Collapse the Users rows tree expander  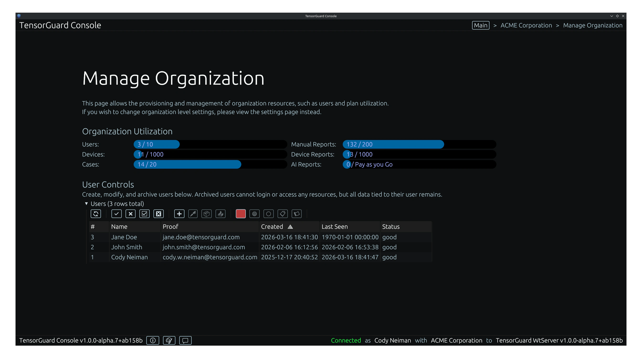point(86,203)
